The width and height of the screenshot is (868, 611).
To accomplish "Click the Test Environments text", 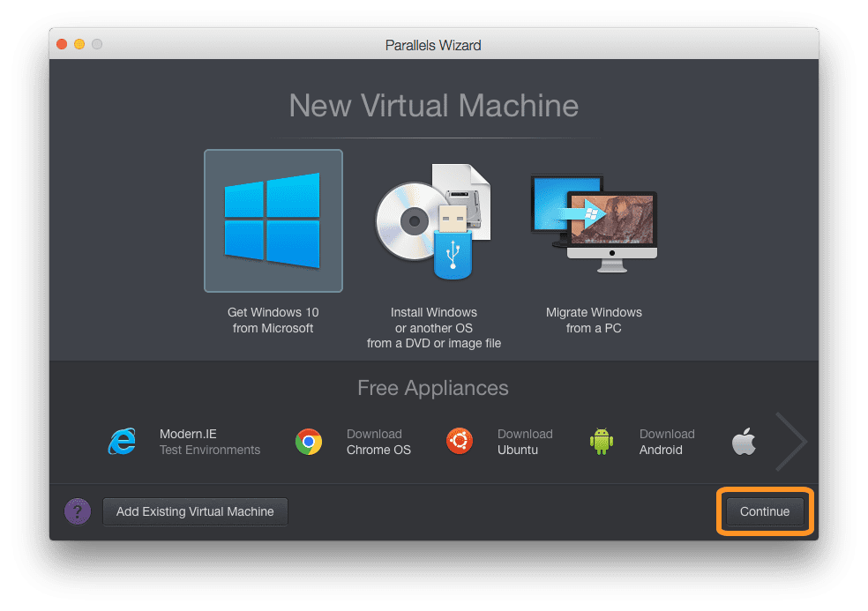I will 210,450.
